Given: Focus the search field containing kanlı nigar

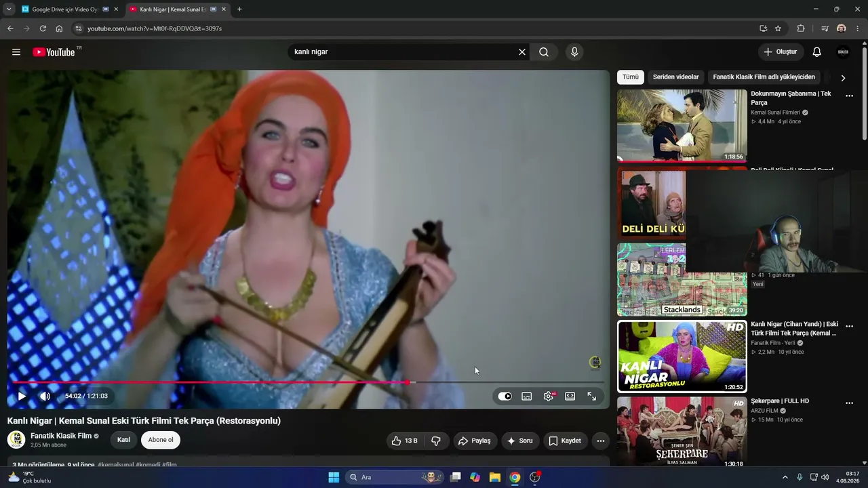Looking at the screenshot, I should (x=403, y=52).
